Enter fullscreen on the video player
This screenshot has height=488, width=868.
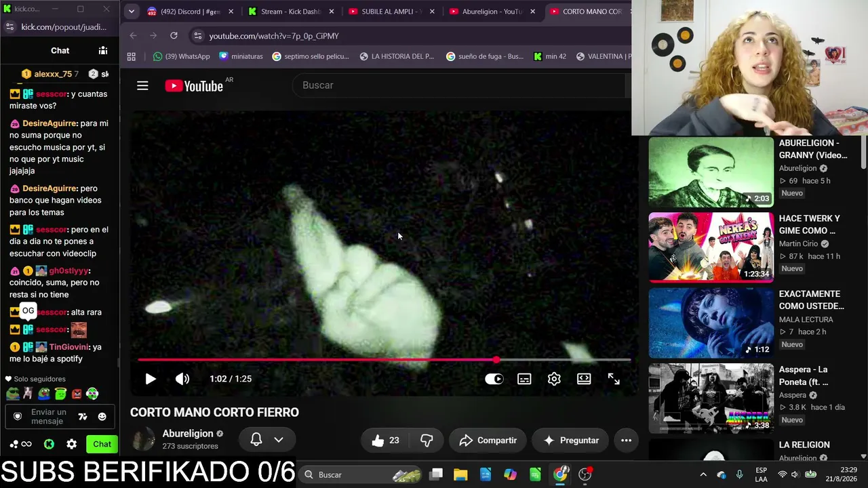click(614, 379)
